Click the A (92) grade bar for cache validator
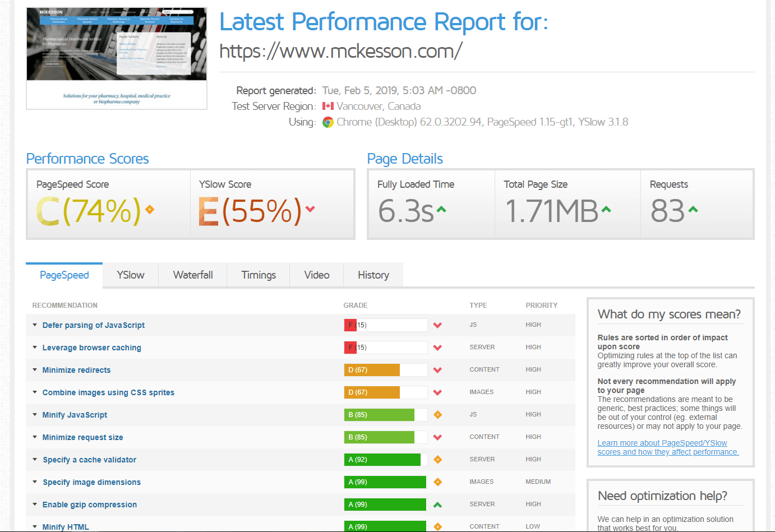 [x=386, y=460]
